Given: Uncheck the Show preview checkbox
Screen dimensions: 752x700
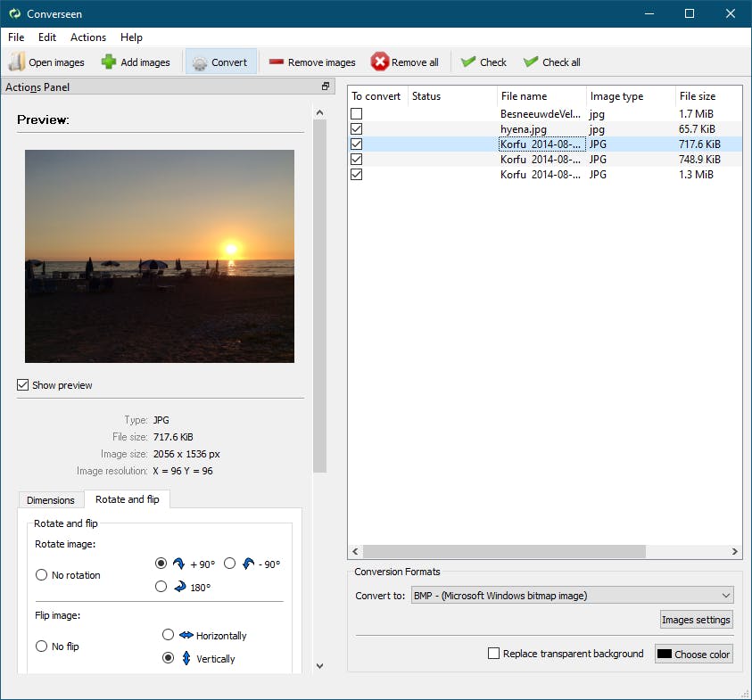Looking at the screenshot, I should 23,385.
